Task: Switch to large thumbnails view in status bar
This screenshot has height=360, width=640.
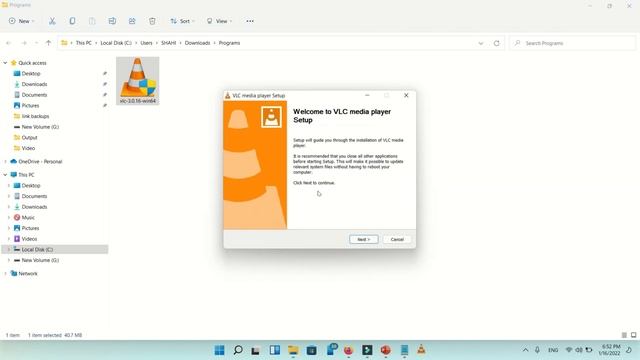Action: [633, 335]
